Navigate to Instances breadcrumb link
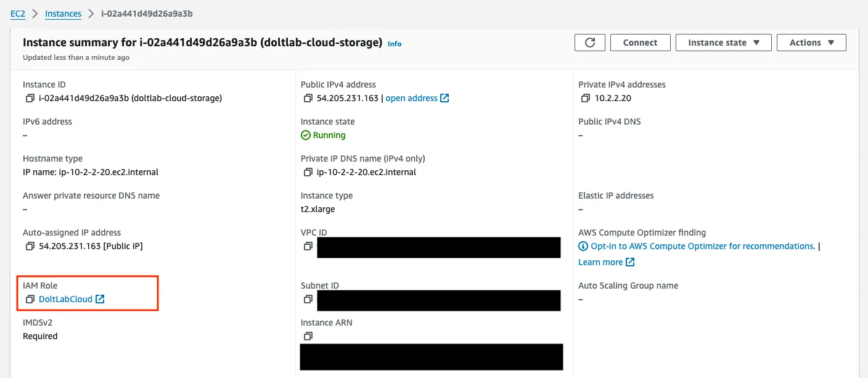Screen dimensions: 868x378 tap(63, 14)
